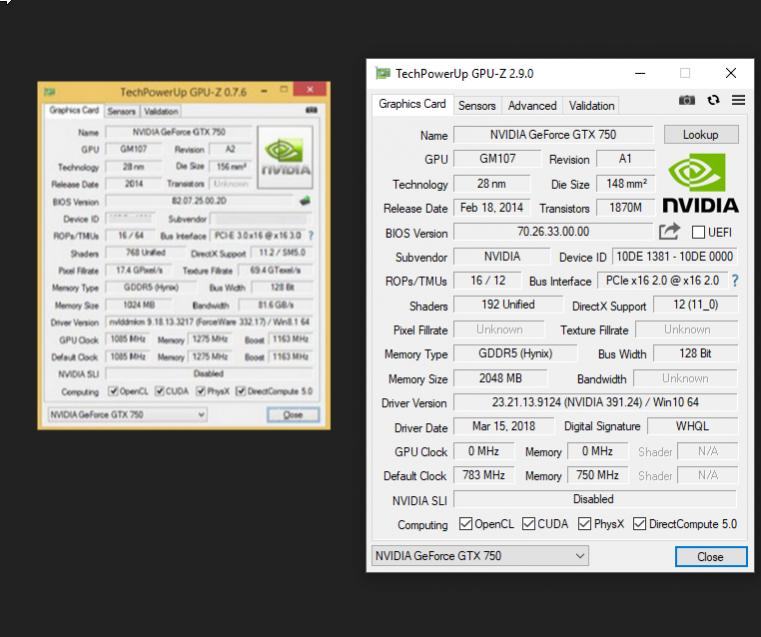Click Subvendor value NVIDIA
Viewport: 761px width, 637px height.
[x=502, y=256]
